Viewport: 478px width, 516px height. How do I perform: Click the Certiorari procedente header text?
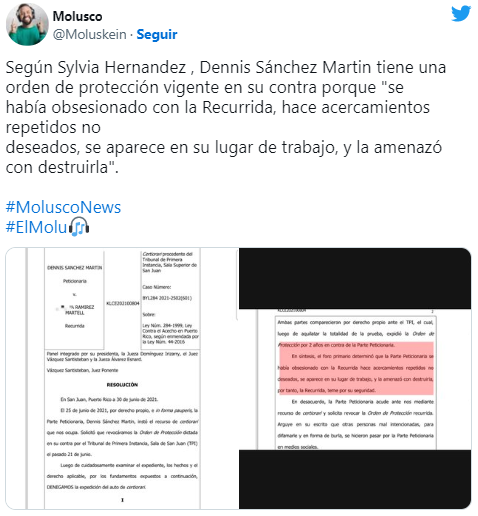(167, 254)
